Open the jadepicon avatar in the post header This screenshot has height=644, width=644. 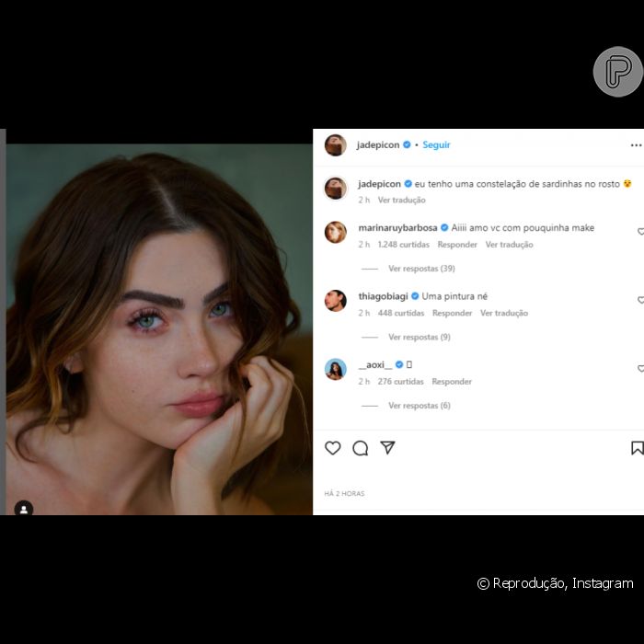[x=335, y=145]
